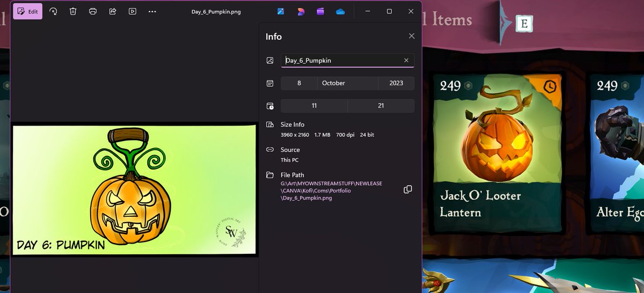Click the clock badge on Lantern card
644x293 pixels.
click(x=550, y=86)
